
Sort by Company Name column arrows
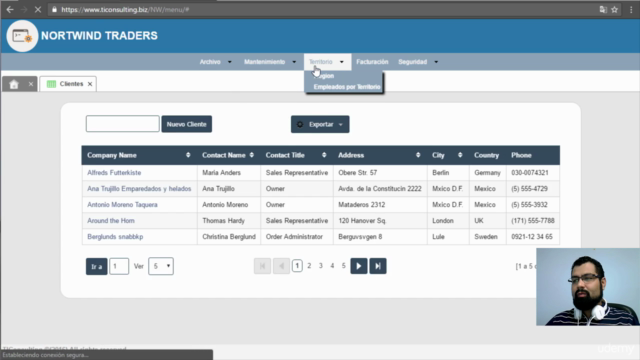[x=188, y=155]
